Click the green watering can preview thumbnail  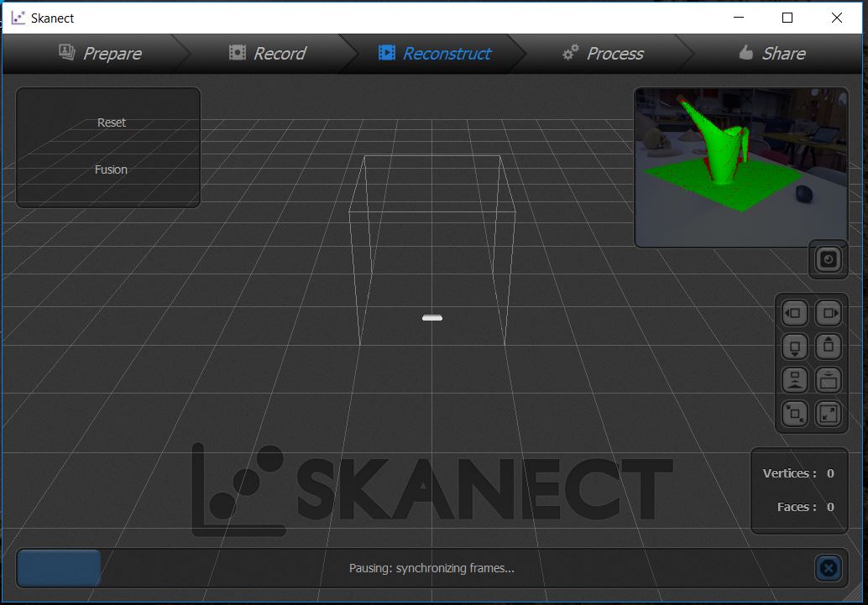coord(740,167)
